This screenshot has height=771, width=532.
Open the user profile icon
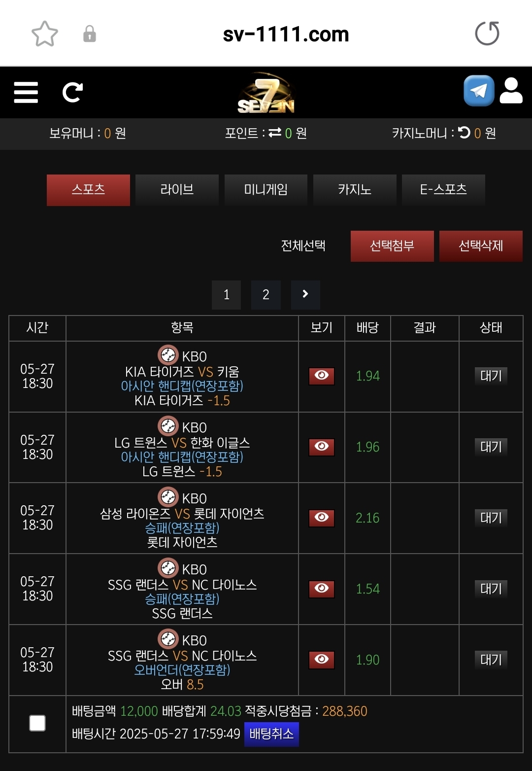(511, 91)
